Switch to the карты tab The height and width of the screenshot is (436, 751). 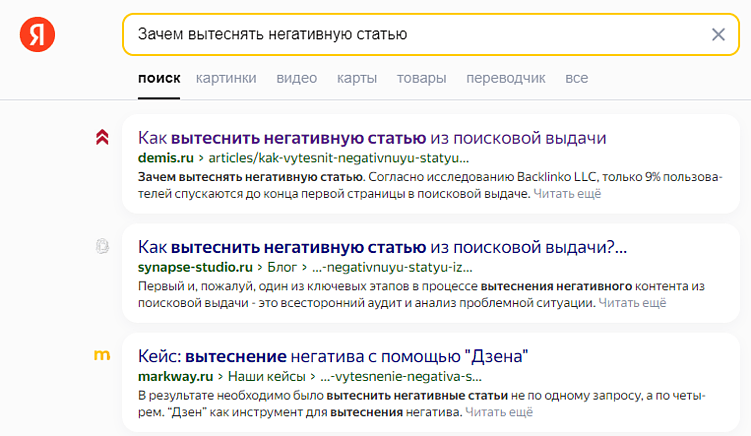click(x=357, y=78)
